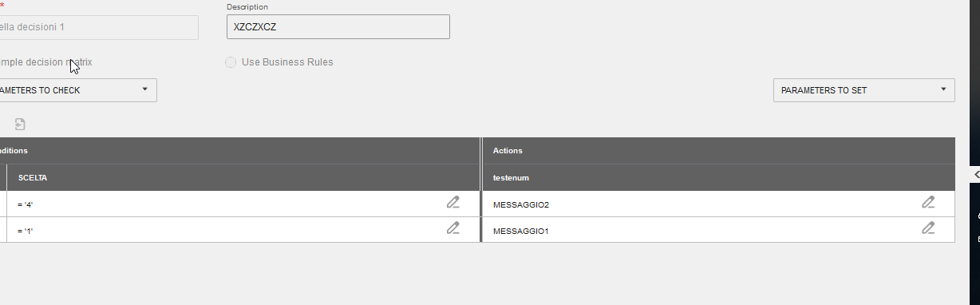Click the PARAMETERS TO SET arrow
The image size is (980, 305).
(x=942, y=89)
